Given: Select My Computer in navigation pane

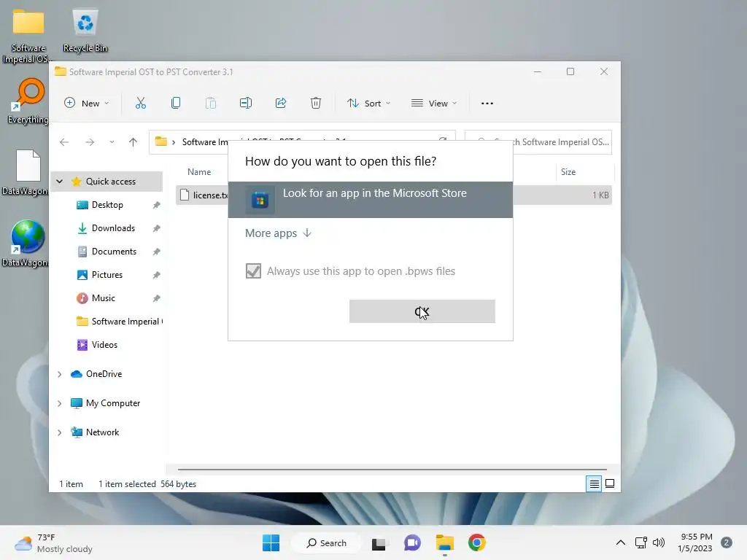Looking at the screenshot, I should point(113,402).
